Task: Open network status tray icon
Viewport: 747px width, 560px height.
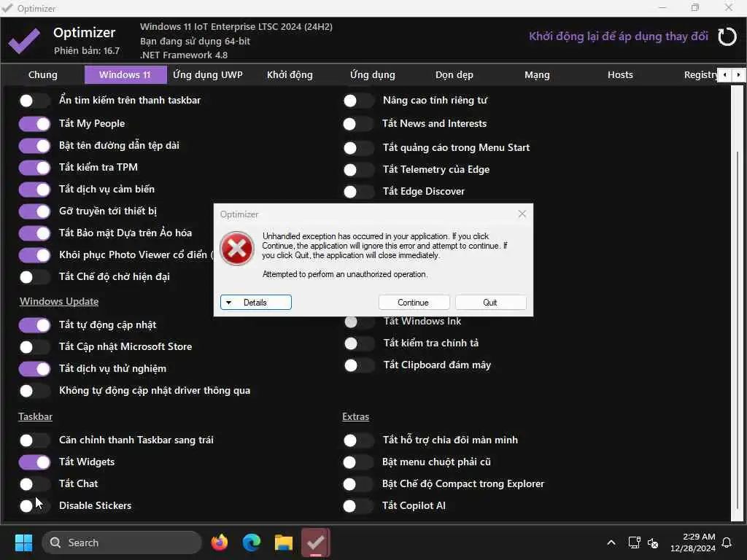Action: tap(634, 542)
